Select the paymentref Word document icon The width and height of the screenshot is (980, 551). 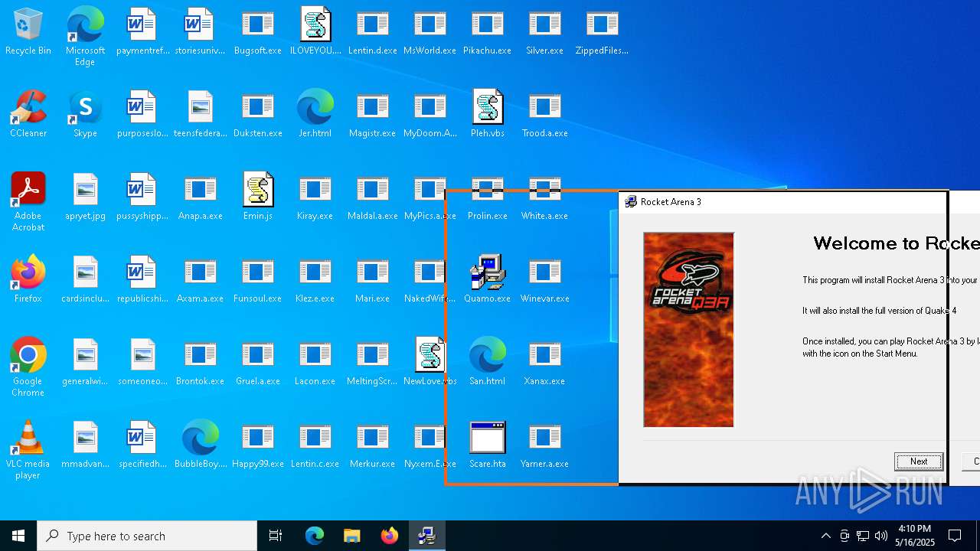pos(143,32)
